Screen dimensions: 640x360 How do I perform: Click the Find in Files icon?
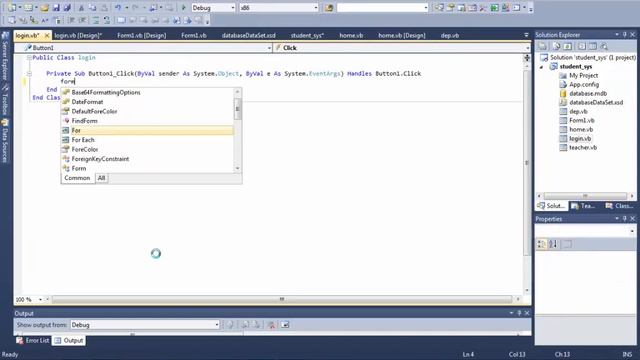329,8
